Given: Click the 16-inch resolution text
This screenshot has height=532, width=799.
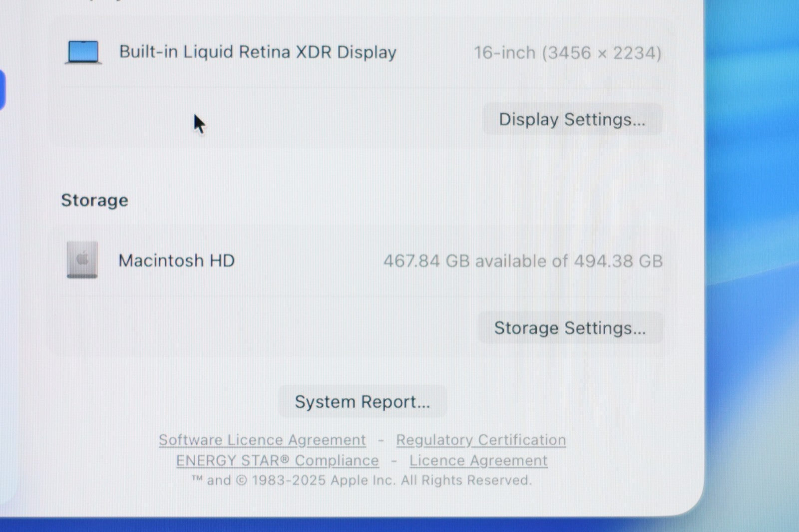Looking at the screenshot, I should [x=567, y=53].
